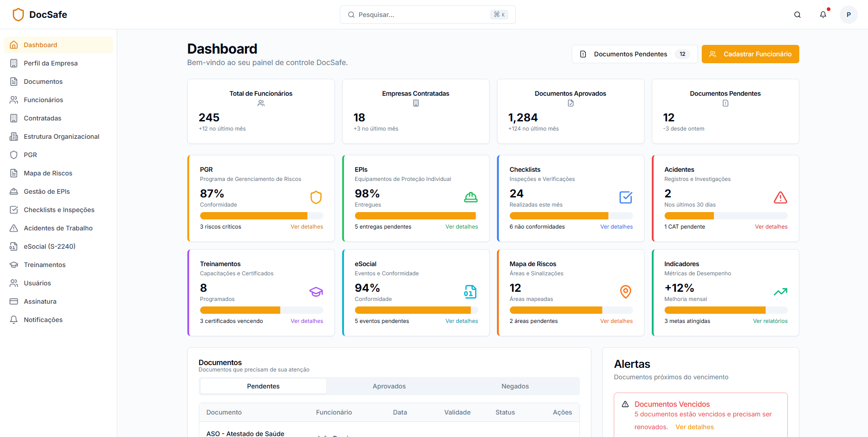This screenshot has width=868, height=437.
Task: Open the header search magnifier icon
Action: click(x=797, y=15)
